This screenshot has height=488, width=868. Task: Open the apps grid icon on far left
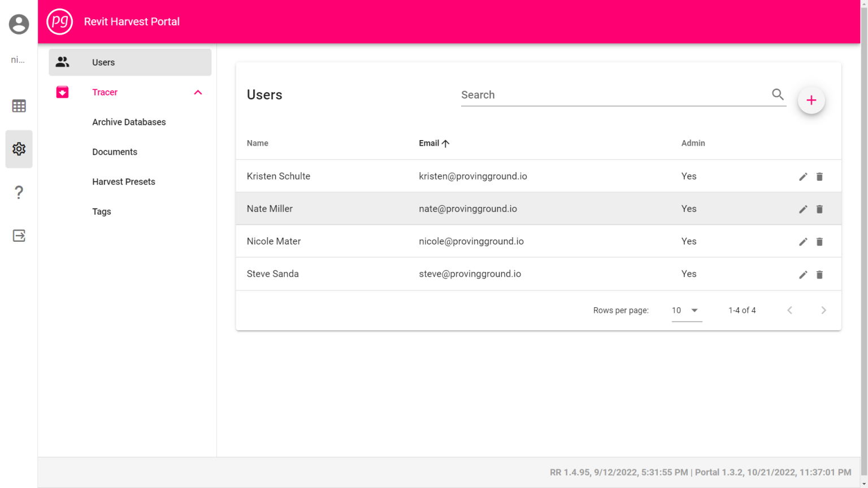pos(19,106)
